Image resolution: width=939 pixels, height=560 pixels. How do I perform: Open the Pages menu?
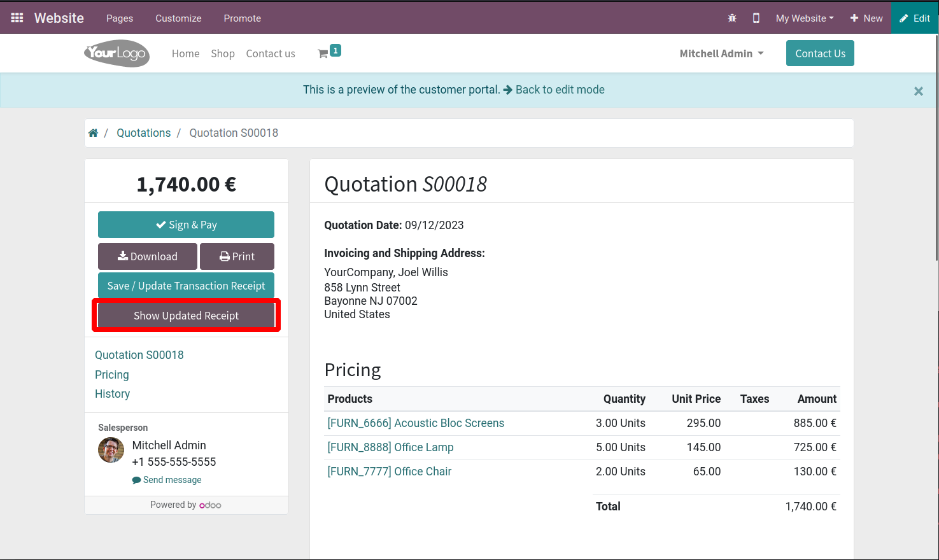120,18
